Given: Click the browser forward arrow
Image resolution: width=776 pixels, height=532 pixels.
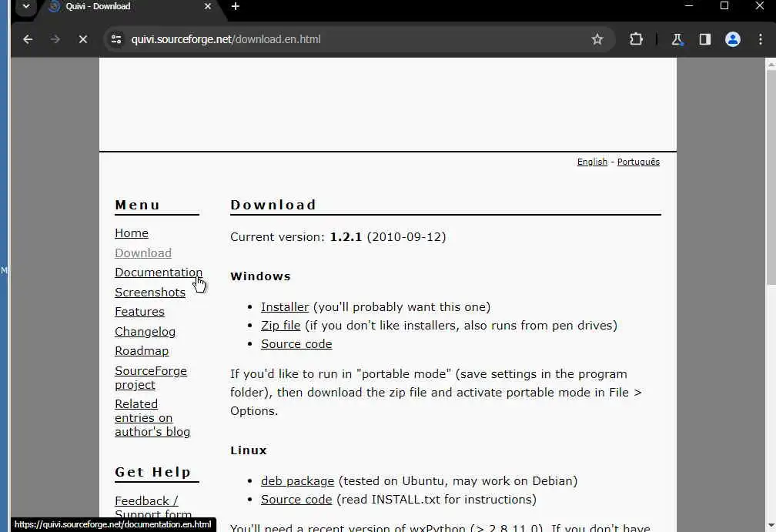Looking at the screenshot, I should (55, 39).
